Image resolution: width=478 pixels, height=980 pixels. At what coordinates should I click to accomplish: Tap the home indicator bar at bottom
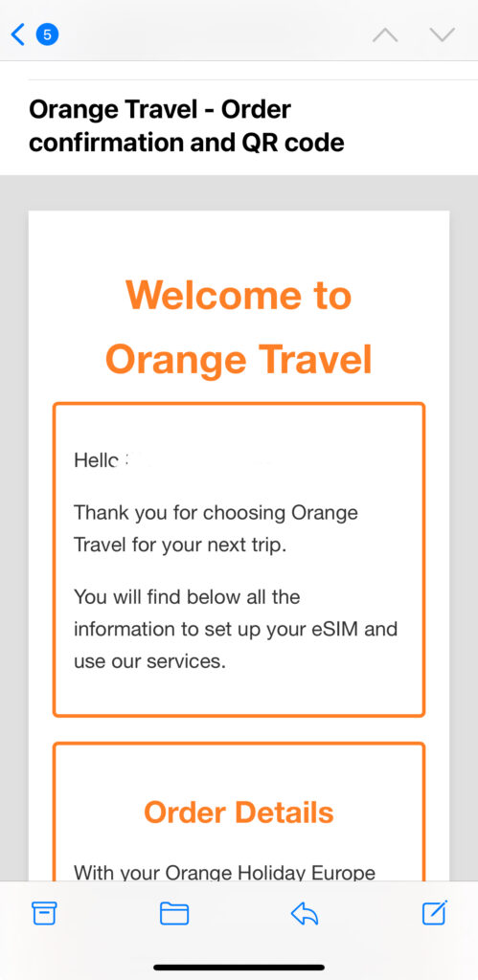point(239,967)
